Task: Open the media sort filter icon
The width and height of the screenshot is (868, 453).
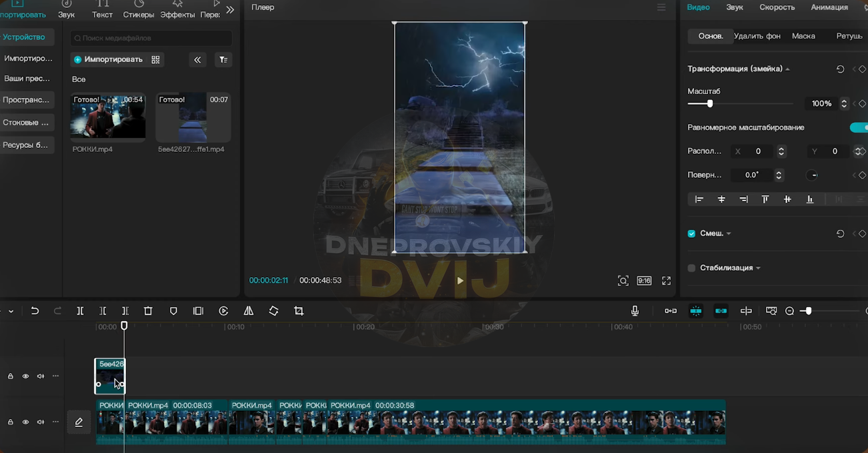Action: (223, 60)
